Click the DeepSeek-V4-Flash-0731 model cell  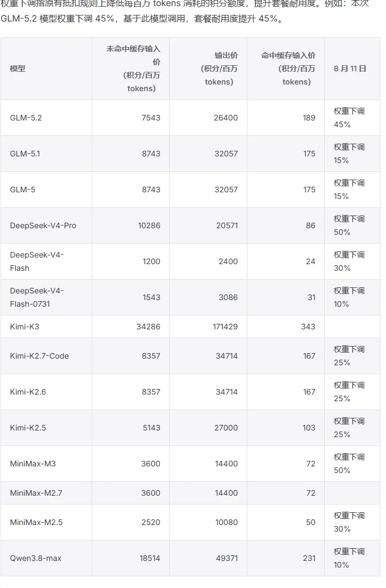click(x=46, y=297)
